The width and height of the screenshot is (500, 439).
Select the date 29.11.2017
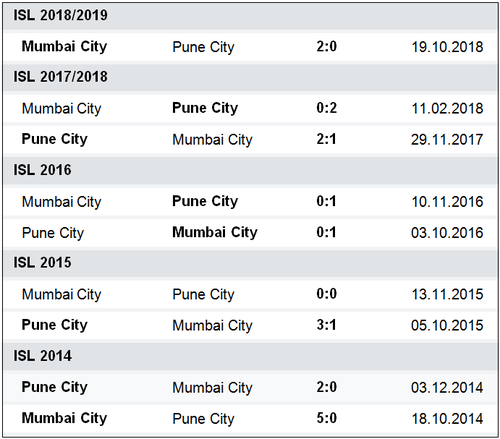click(447, 140)
